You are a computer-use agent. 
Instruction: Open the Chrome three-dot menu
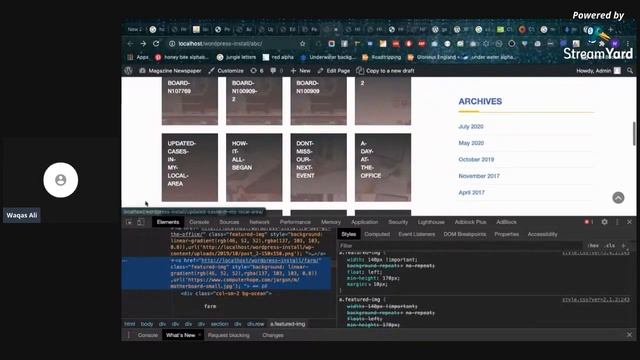point(628,44)
